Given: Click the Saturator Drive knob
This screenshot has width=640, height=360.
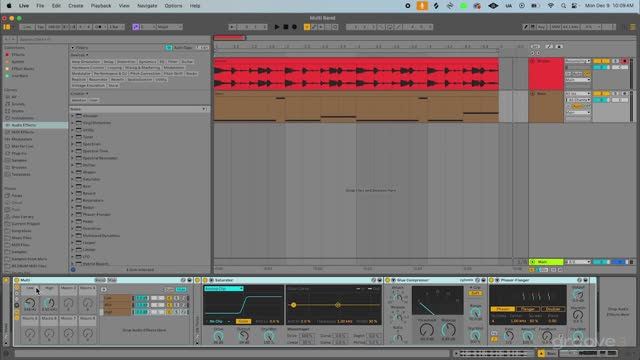Looking at the screenshot, I should tap(219, 336).
